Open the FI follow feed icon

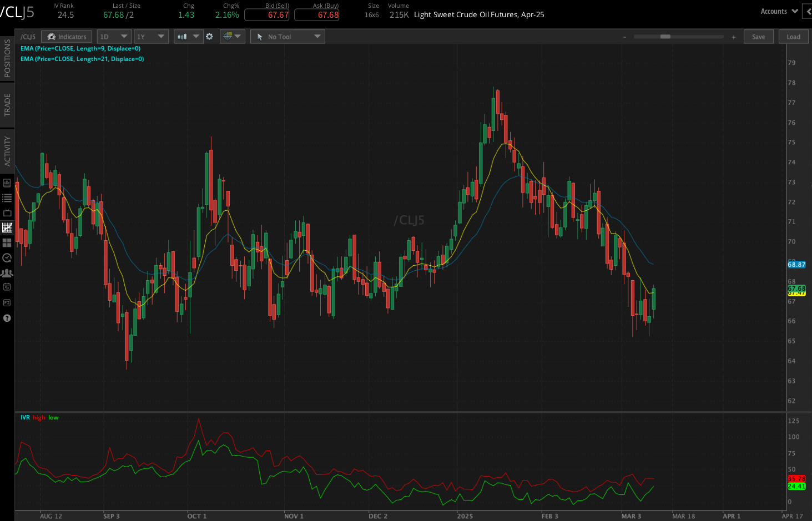pyautogui.click(x=7, y=302)
